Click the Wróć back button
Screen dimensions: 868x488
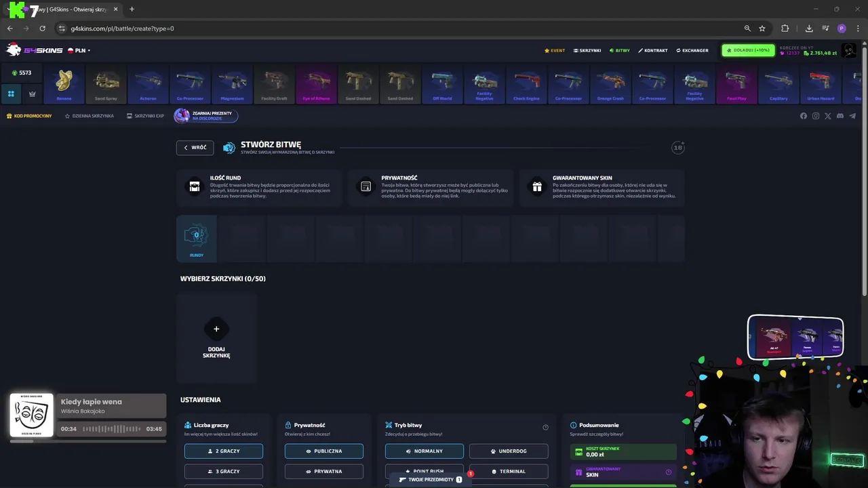(195, 148)
